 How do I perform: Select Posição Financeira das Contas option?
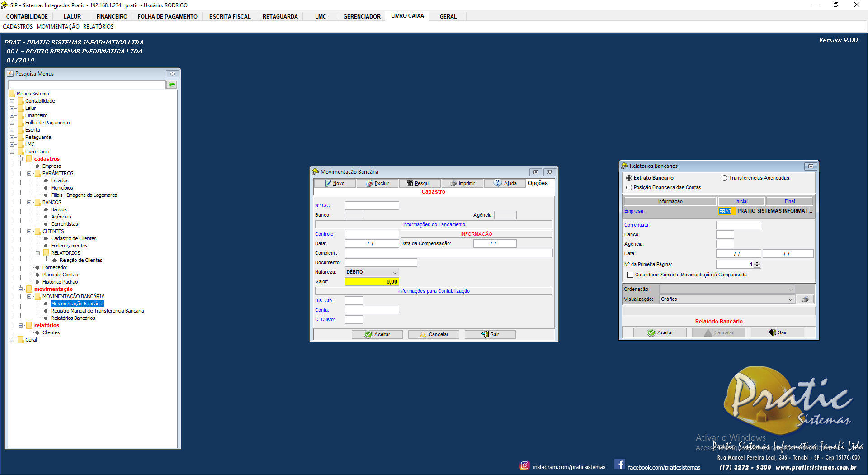pos(629,188)
